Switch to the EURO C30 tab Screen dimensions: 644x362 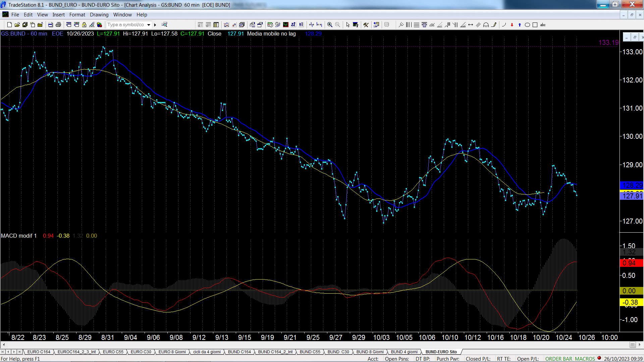pyautogui.click(x=141, y=352)
